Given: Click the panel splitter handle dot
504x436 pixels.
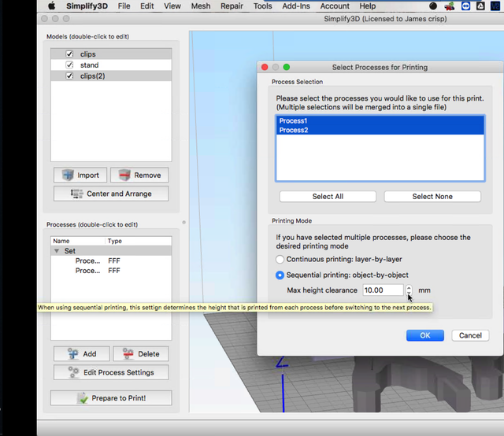Looking at the screenshot, I should [x=183, y=223].
